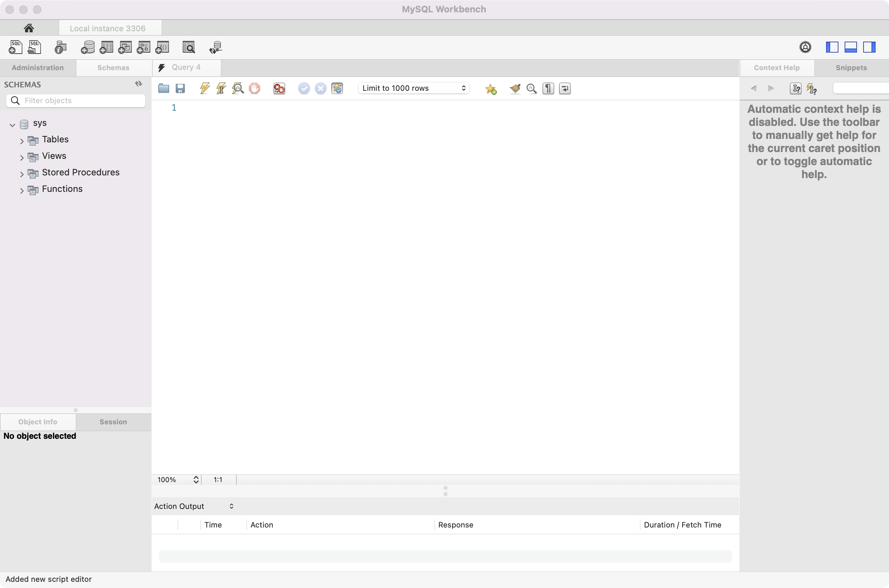This screenshot has height=588, width=889.
Task: Open the Reconnect to DBMS icon
Action: pyautogui.click(x=216, y=48)
